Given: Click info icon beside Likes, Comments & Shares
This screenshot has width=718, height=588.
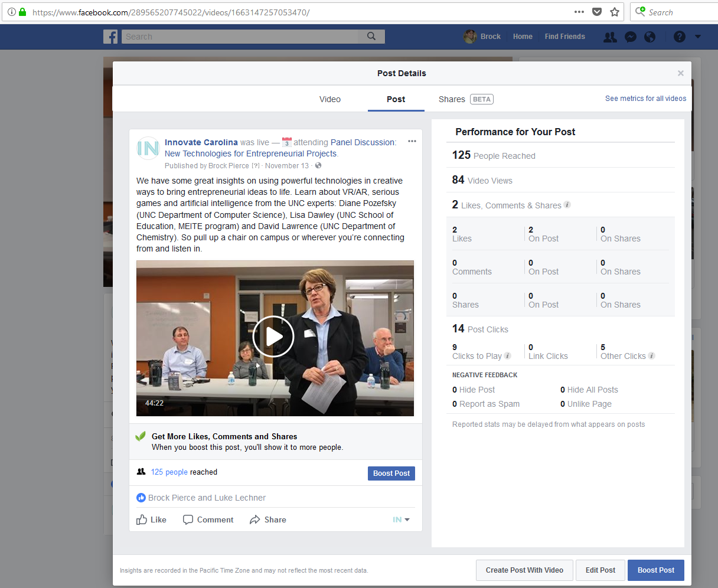Looking at the screenshot, I should point(567,205).
